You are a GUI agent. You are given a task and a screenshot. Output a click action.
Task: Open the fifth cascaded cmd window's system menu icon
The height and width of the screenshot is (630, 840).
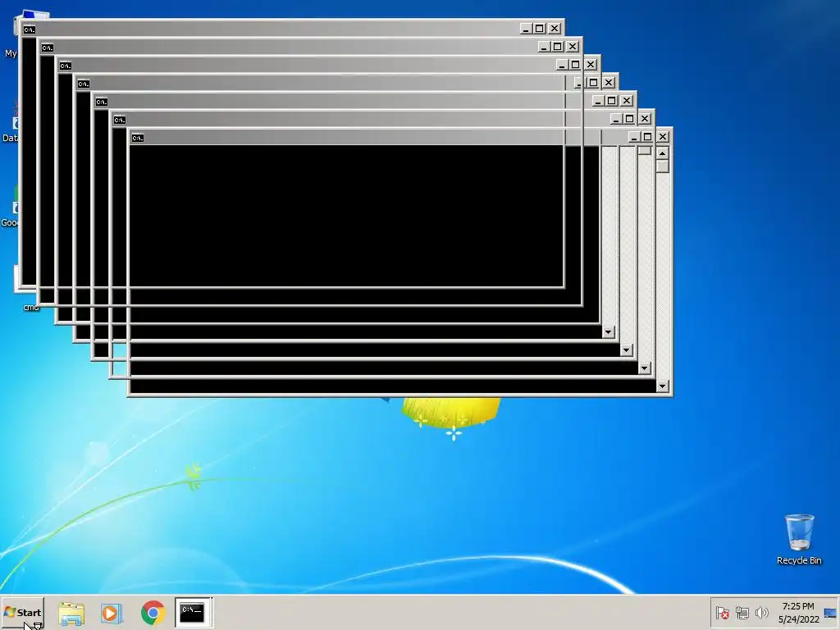click(101, 102)
